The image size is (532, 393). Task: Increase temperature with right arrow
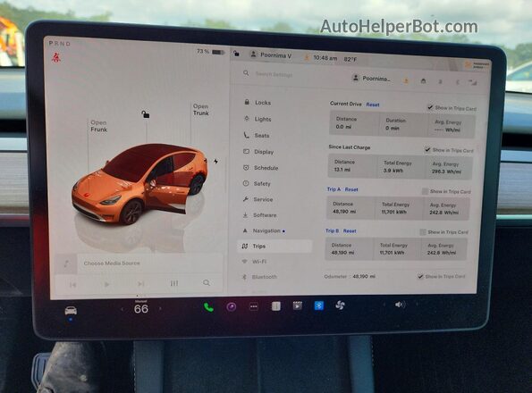(160, 308)
